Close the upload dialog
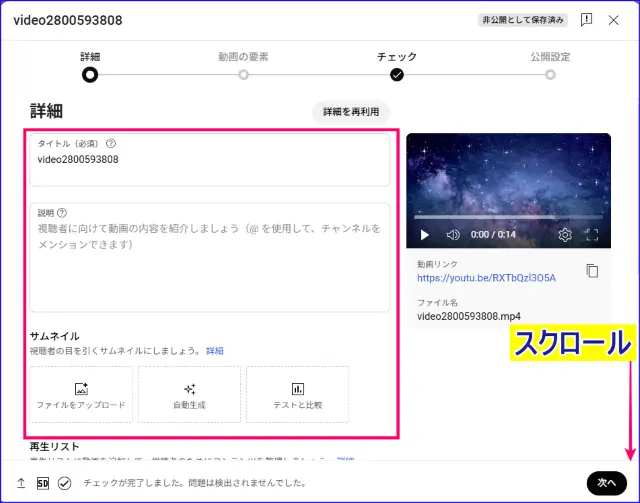 pyautogui.click(x=614, y=19)
